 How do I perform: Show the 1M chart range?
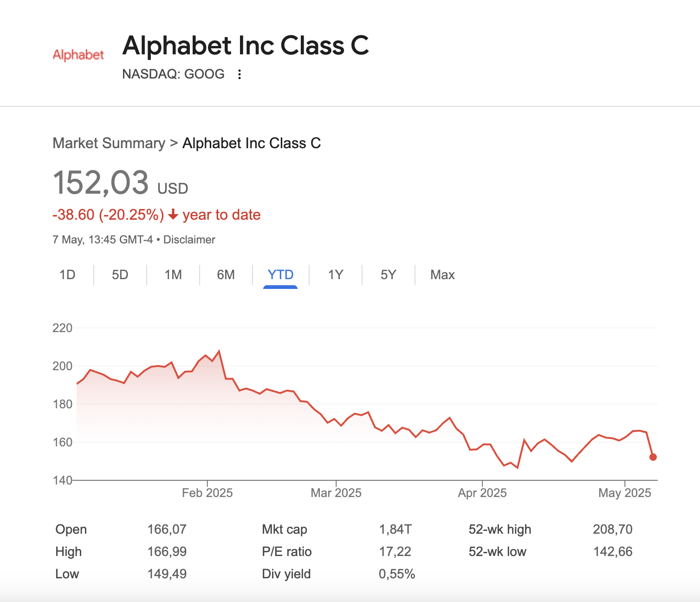pos(173,275)
